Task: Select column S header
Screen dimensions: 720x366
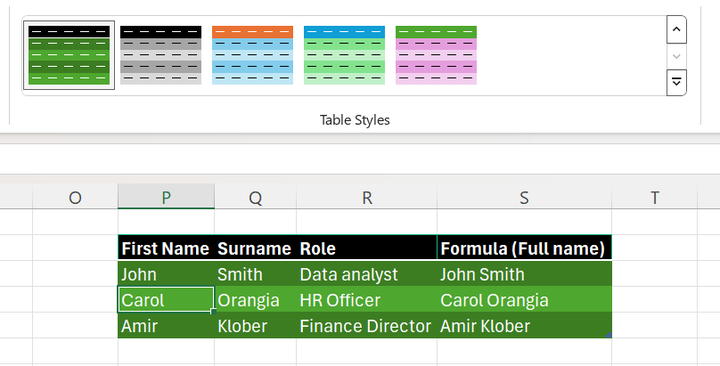Action: coord(524,197)
